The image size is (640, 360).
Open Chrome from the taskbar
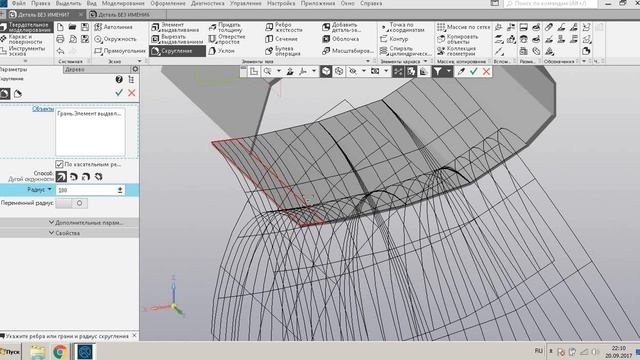pos(60,351)
